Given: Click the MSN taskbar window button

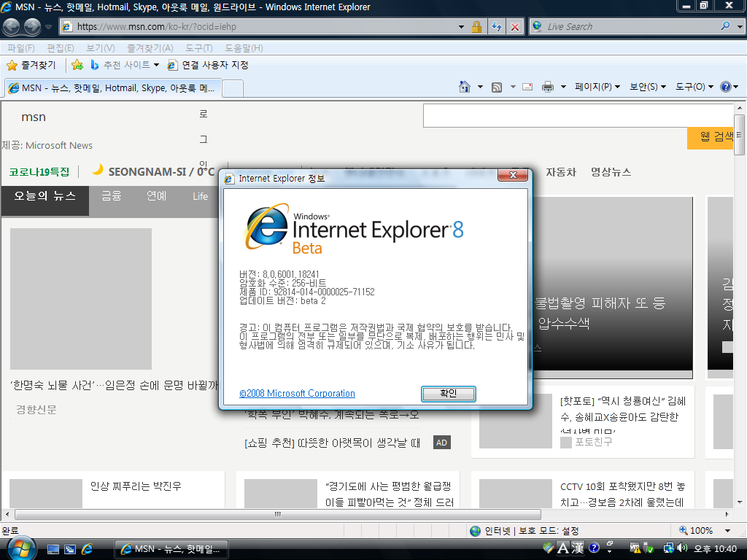Looking at the screenshot, I should [x=171, y=549].
